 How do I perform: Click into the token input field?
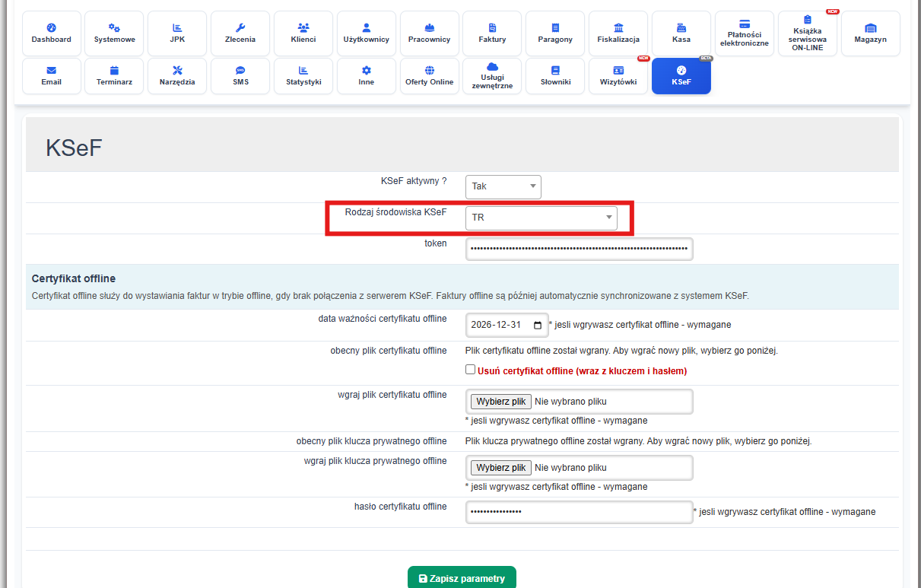coord(579,250)
